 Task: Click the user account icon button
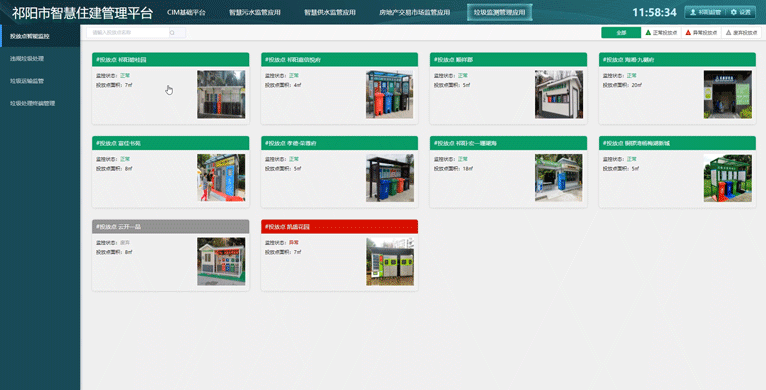coord(705,12)
